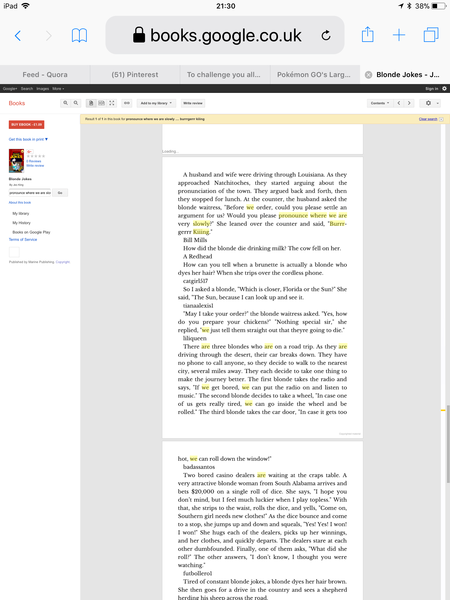Reload the page with the refresh icon
450x600 pixels.
[x=326, y=36]
